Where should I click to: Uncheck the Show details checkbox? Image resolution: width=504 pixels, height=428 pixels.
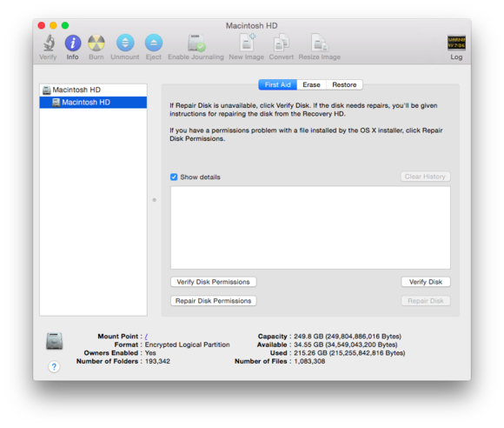(x=174, y=177)
